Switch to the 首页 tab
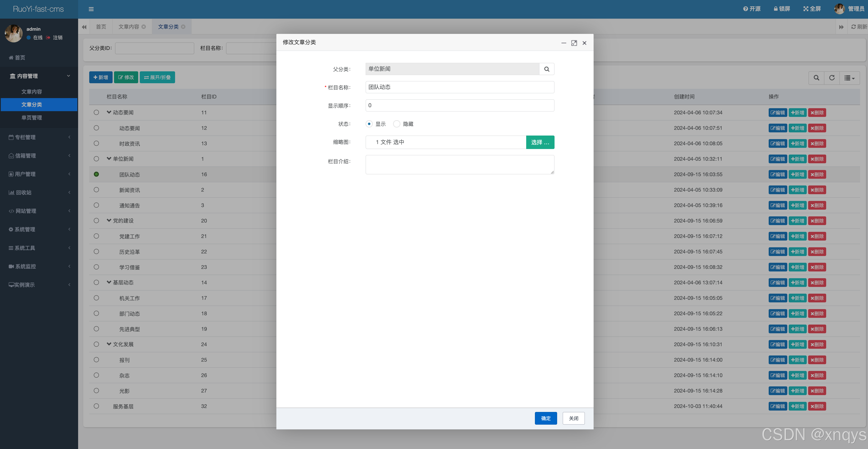This screenshot has height=449, width=868. click(101, 27)
